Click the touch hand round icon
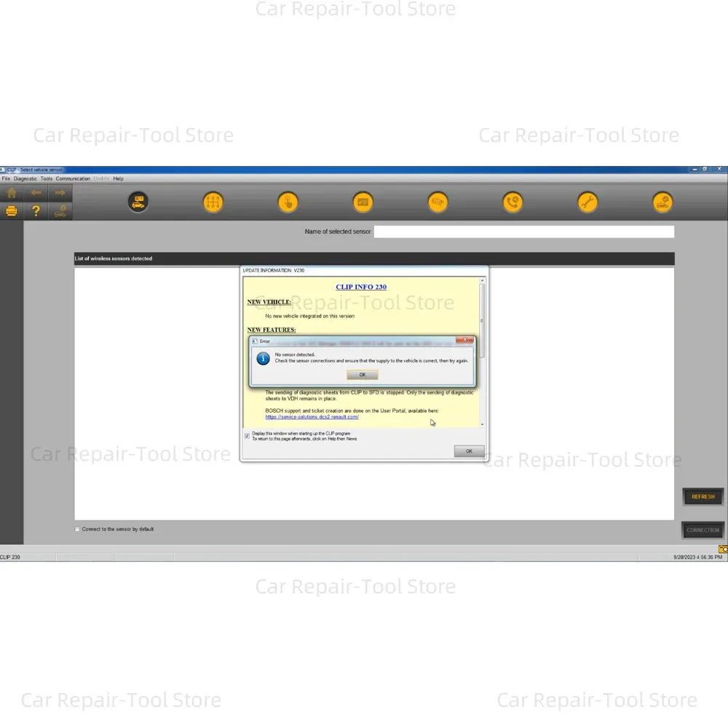Image resolution: width=728 pixels, height=728 pixels. [288, 202]
